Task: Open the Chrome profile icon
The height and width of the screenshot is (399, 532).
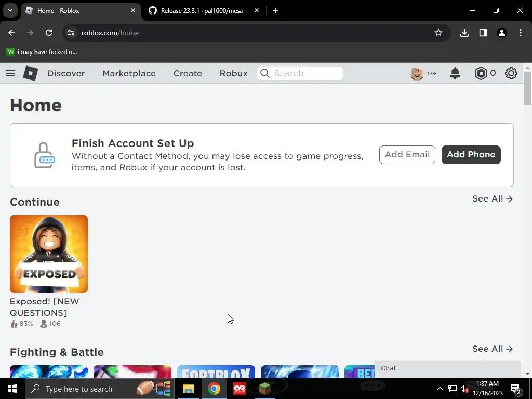Action: point(501,33)
